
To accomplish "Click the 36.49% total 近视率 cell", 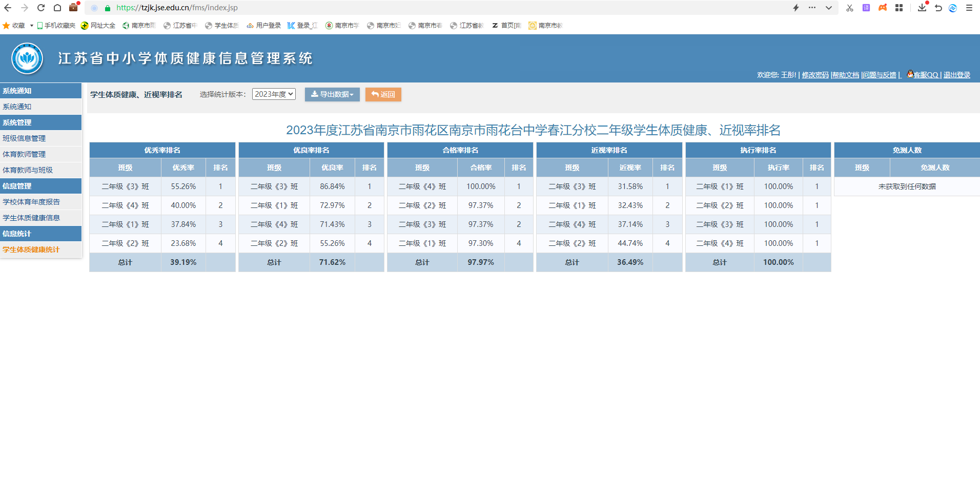I will coord(630,262).
